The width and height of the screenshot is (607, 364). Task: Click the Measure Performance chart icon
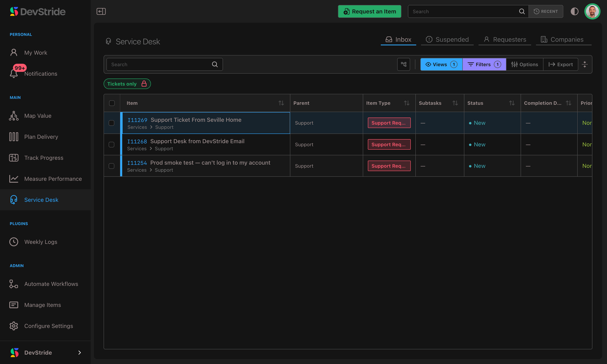14,179
